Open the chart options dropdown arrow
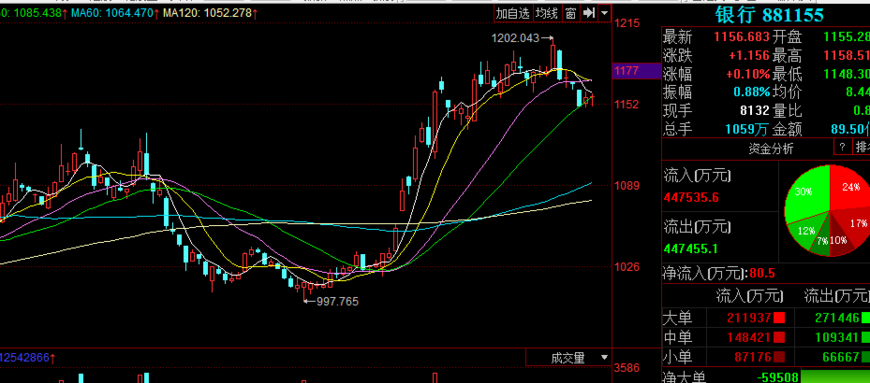The height and width of the screenshot is (383, 870). tap(604, 13)
